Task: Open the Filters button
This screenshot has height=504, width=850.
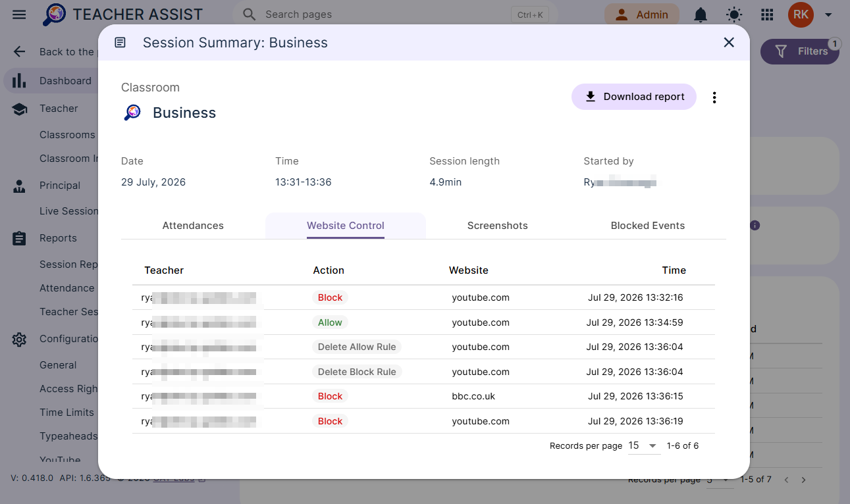Action: 800,51
